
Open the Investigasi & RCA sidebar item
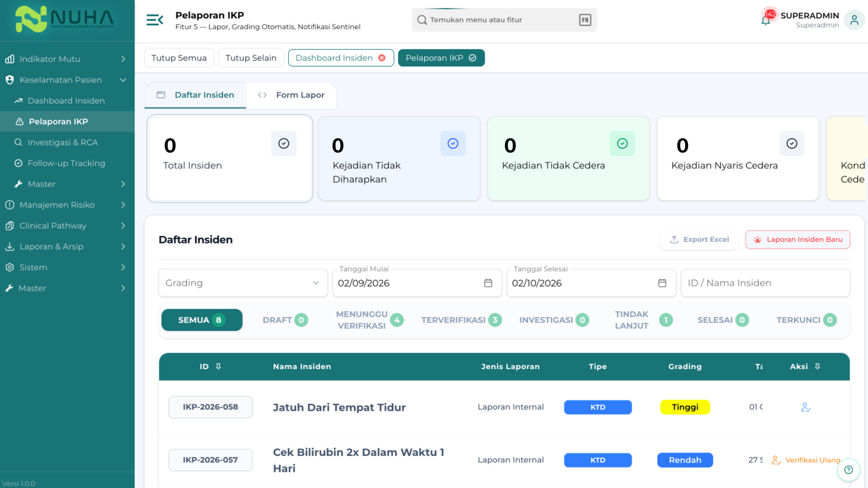67,143
